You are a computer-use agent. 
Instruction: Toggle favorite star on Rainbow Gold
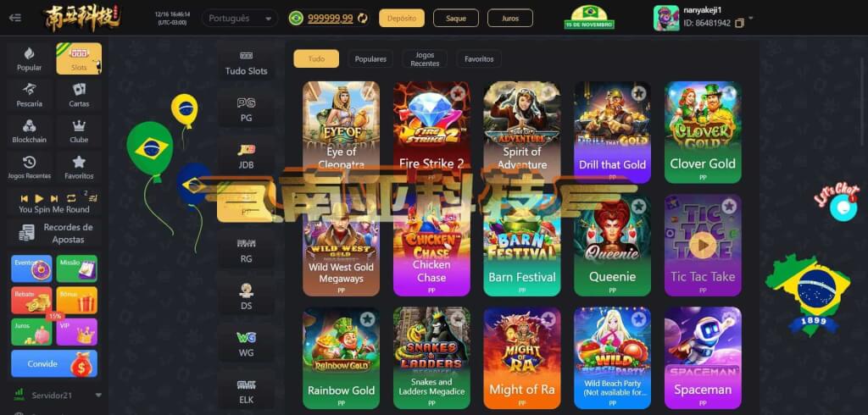pos(367,318)
